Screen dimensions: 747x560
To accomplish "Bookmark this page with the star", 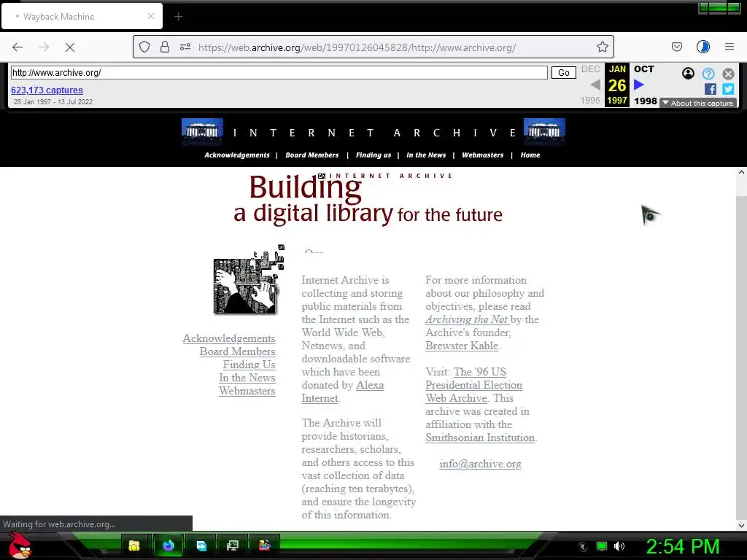I will pyautogui.click(x=602, y=47).
